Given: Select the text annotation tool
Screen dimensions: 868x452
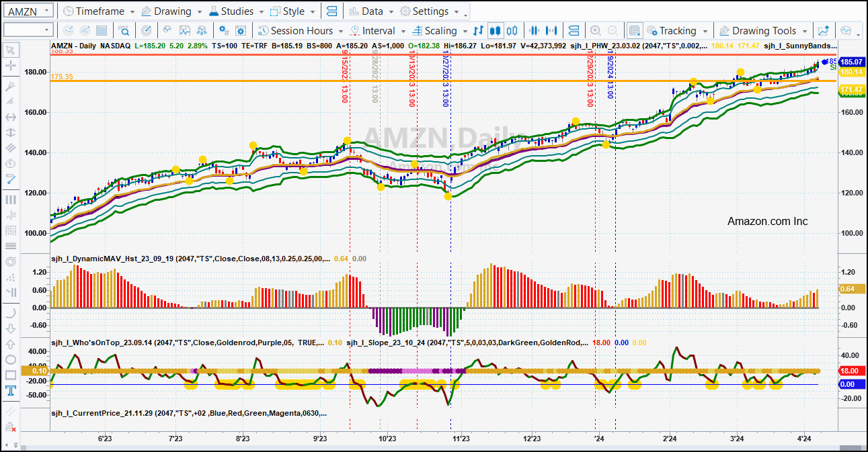Looking at the screenshot, I should [x=10, y=391].
